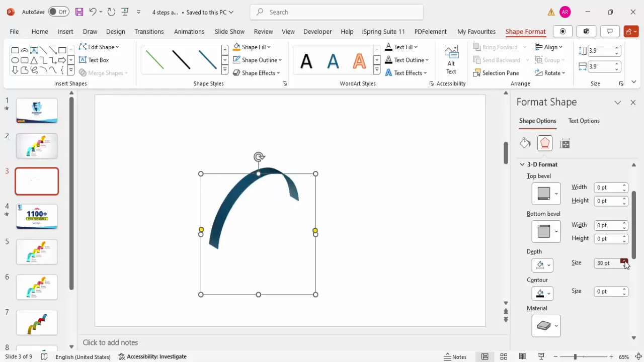644x362 pixels.
Task: Switch to Reading View
Action: coord(522,356)
